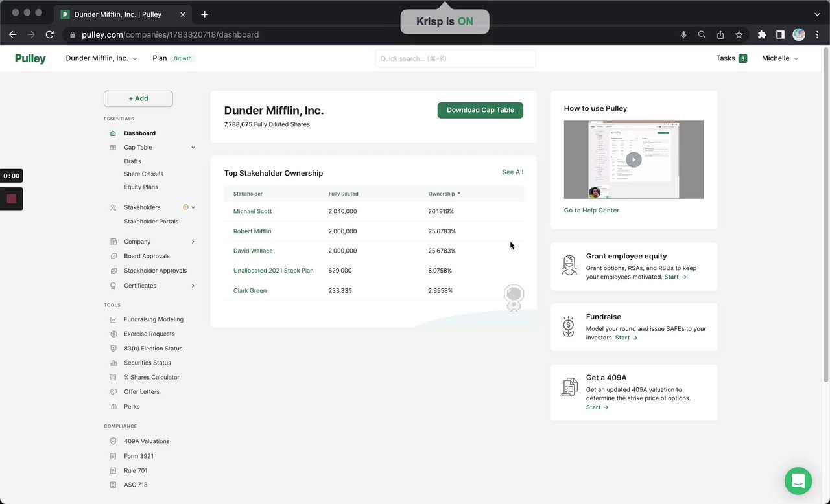The image size is (830, 504).
Task: Collapse the Stakeholders section chevron
Action: (193, 207)
